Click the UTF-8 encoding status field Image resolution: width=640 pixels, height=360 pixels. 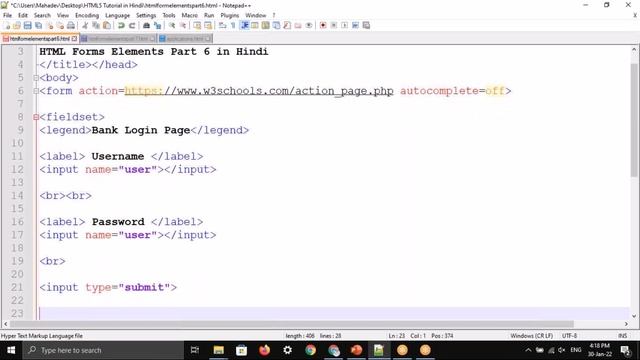click(569, 336)
